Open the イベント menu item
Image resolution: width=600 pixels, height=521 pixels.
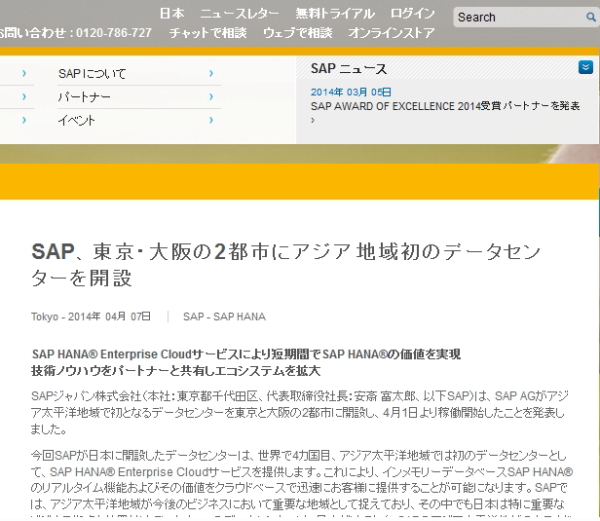pyautogui.click(x=76, y=120)
